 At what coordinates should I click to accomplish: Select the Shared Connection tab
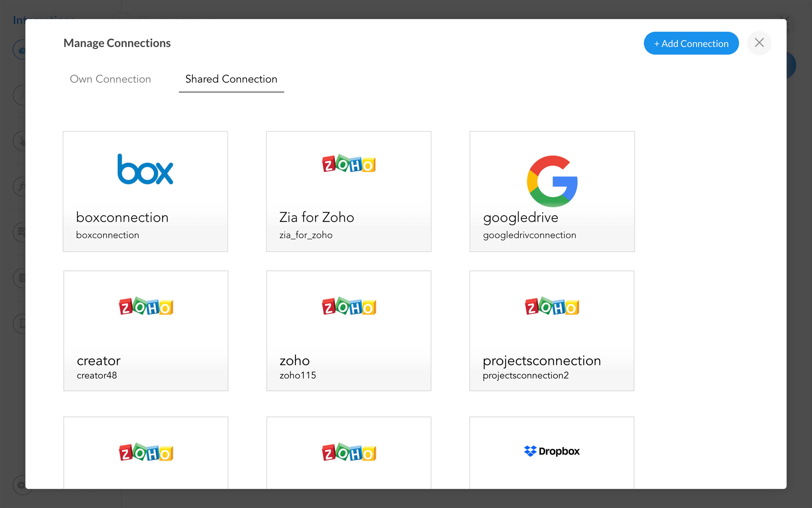coord(231,79)
